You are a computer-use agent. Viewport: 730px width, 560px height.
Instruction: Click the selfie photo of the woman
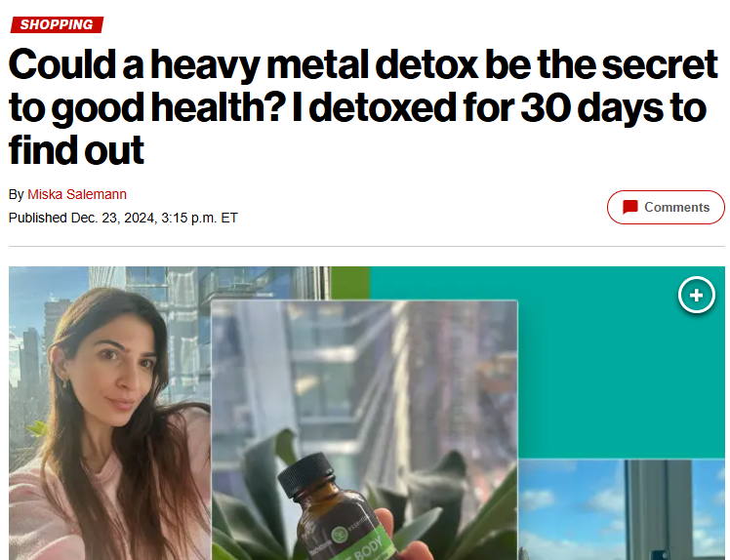(110, 413)
